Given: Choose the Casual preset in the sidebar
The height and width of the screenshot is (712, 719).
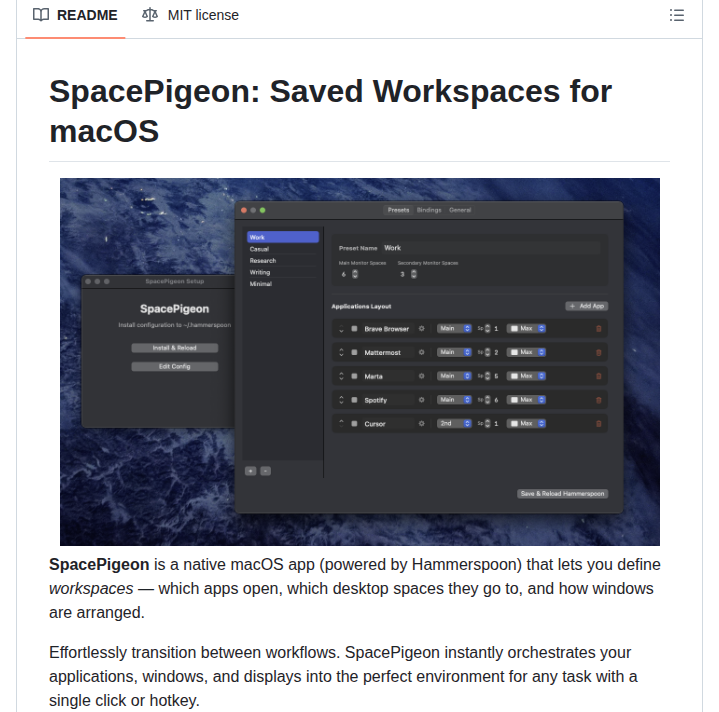Looking at the screenshot, I should tap(282, 249).
